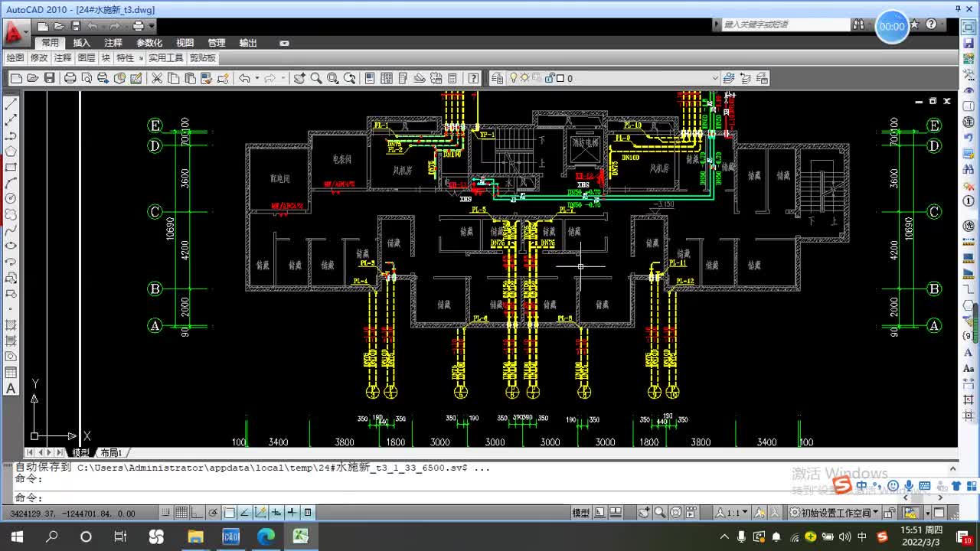Open the Layer Properties Manager icon
This screenshot has width=980, height=551.
[498, 78]
